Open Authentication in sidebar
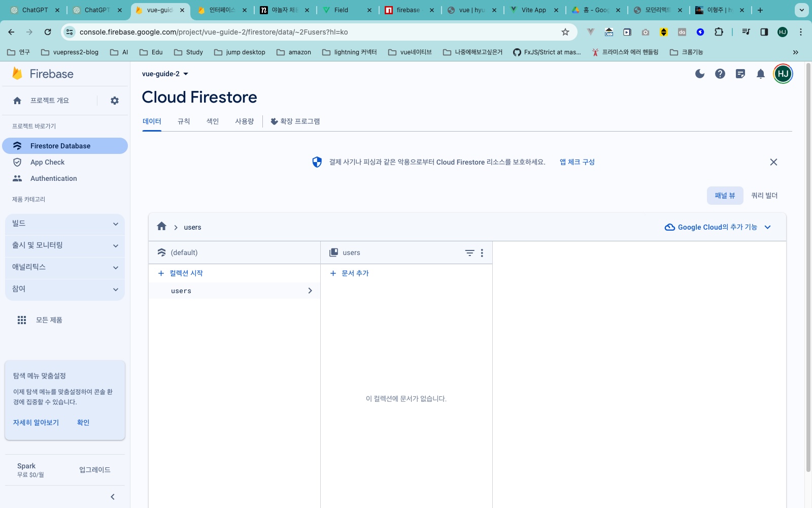 (x=65, y=178)
